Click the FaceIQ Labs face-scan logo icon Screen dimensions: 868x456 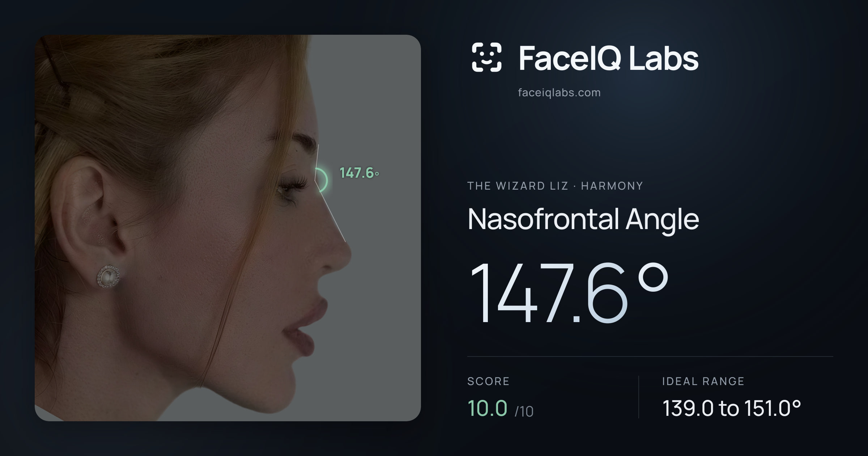[x=486, y=57]
